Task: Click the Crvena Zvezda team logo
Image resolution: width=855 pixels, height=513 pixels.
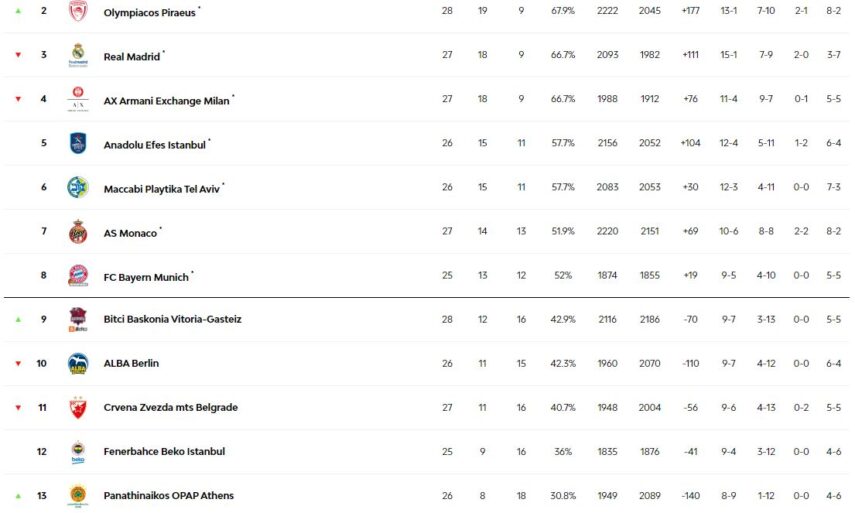Action: 78,408
